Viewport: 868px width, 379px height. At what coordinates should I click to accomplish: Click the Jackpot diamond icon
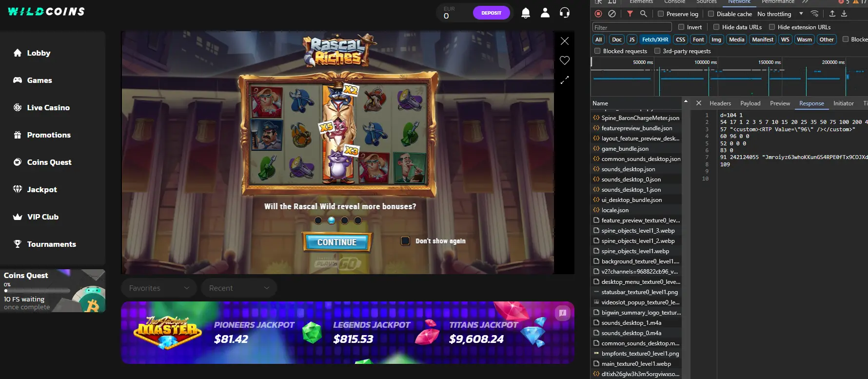click(18, 189)
